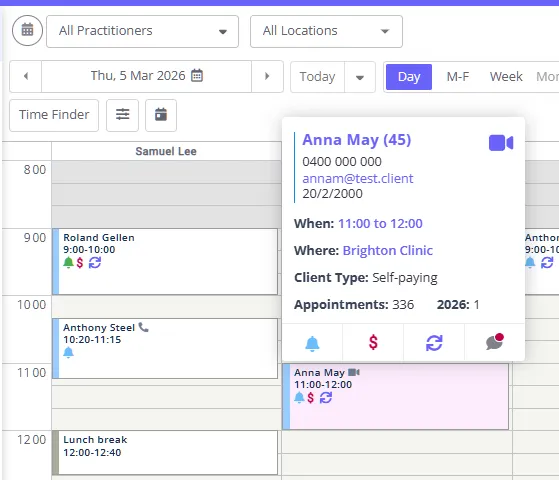This screenshot has height=480, width=559.
Task: Open the chat messages icon with red dot
Action: pyautogui.click(x=494, y=342)
